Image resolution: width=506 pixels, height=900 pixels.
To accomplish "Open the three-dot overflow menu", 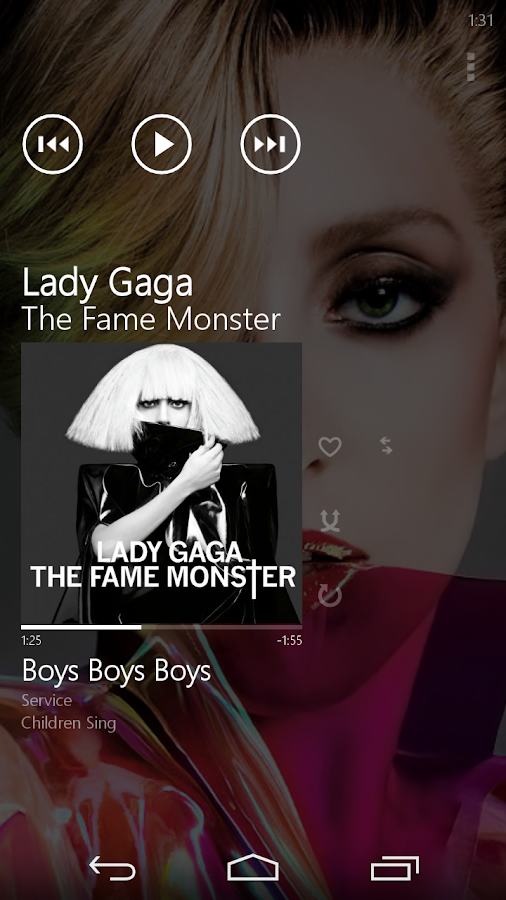I will (x=470, y=67).
